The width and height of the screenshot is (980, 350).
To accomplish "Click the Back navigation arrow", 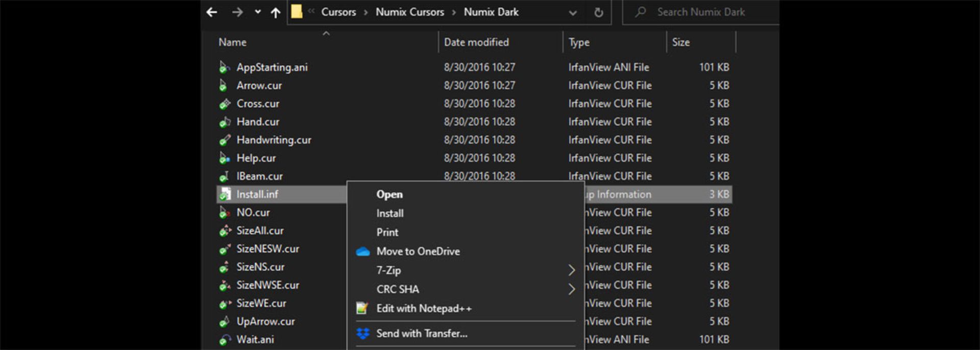I will coord(212,12).
